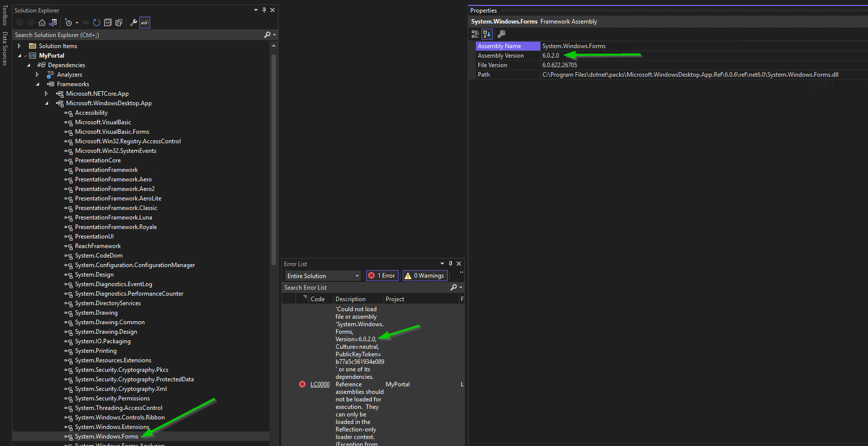Open Error List search options dropdown
This screenshot has height=446, width=868.
click(460, 288)
